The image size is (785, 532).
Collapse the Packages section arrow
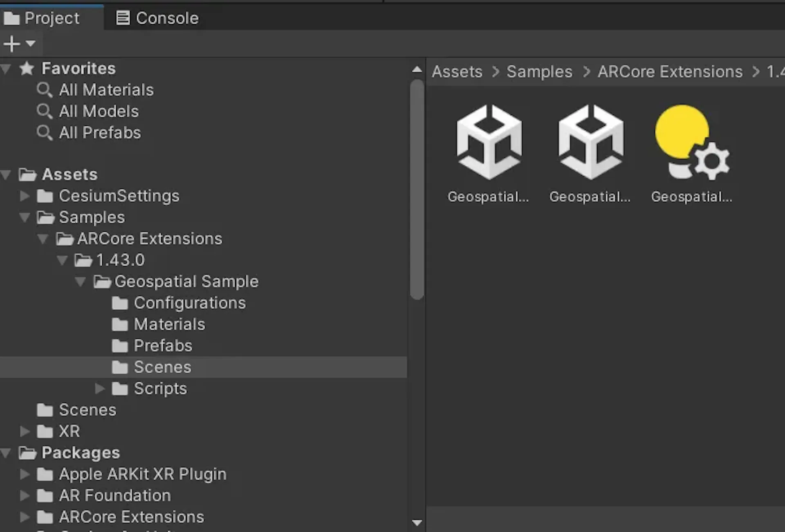(6, 453)
